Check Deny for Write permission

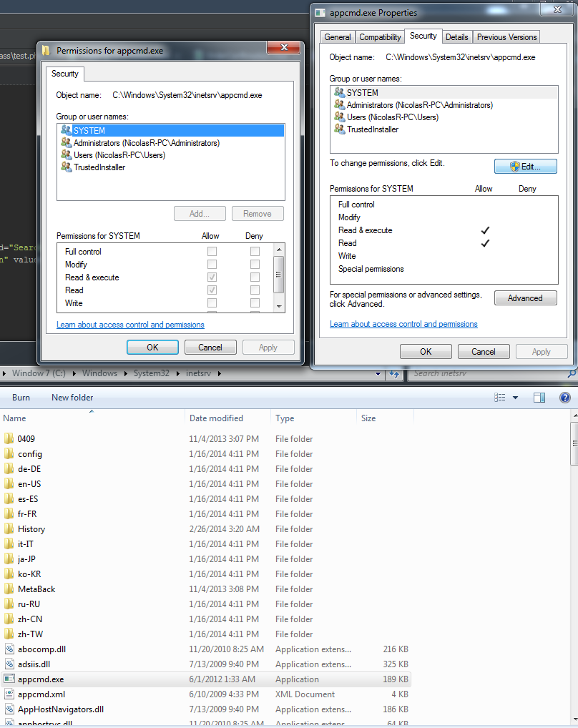point(255,302)
